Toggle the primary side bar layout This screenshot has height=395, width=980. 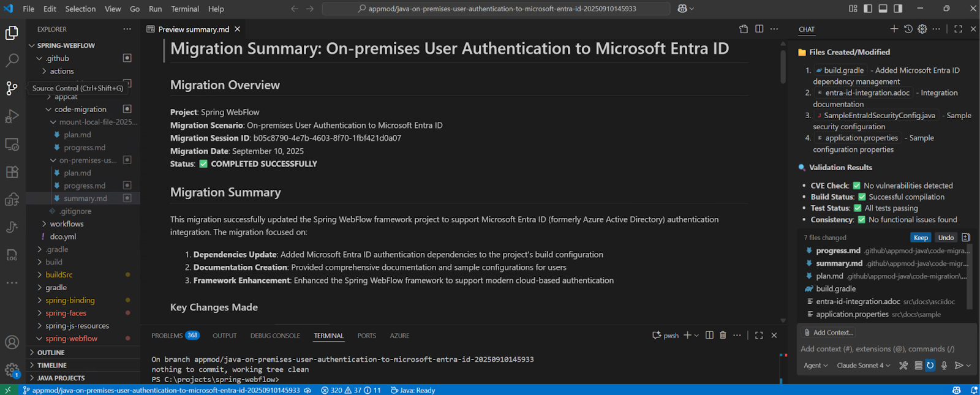(x=868, y=9)
